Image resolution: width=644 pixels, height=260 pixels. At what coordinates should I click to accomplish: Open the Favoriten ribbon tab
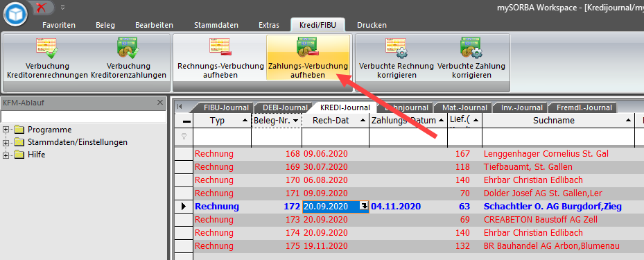(x=59, y=25)
